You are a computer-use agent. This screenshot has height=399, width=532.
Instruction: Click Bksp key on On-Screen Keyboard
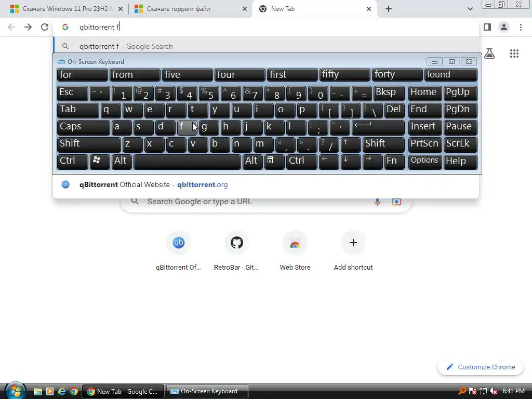point(389,94)
